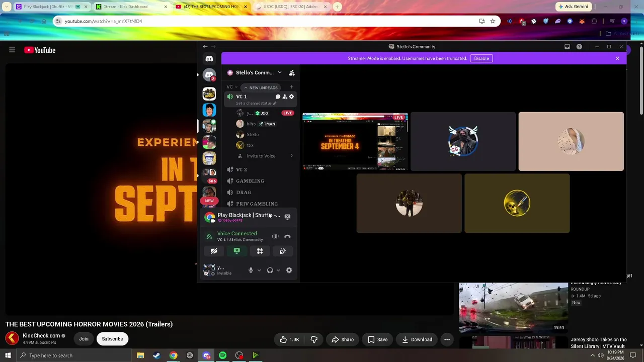This screenshot has width=644, height=362.
Task: Open KincCheck.com channel page
Action: coord(41,336)
